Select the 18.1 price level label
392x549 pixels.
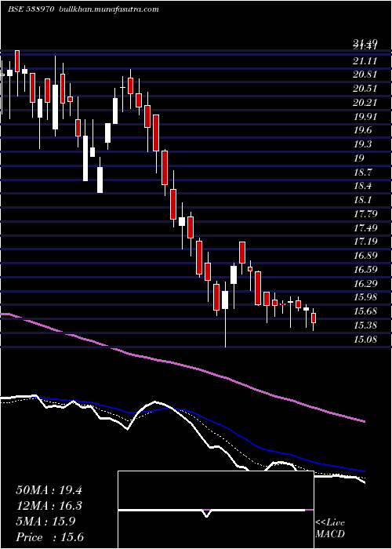point(362,200)
